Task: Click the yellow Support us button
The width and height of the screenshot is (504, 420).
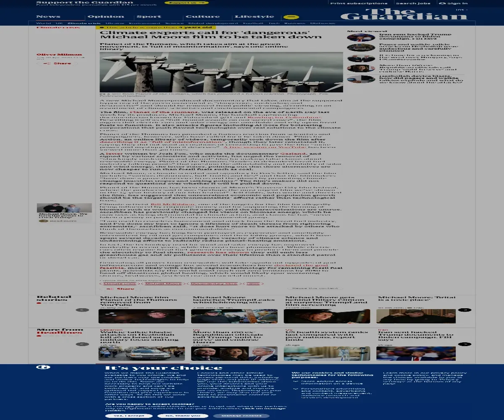Action: click(x=186, y=3)
